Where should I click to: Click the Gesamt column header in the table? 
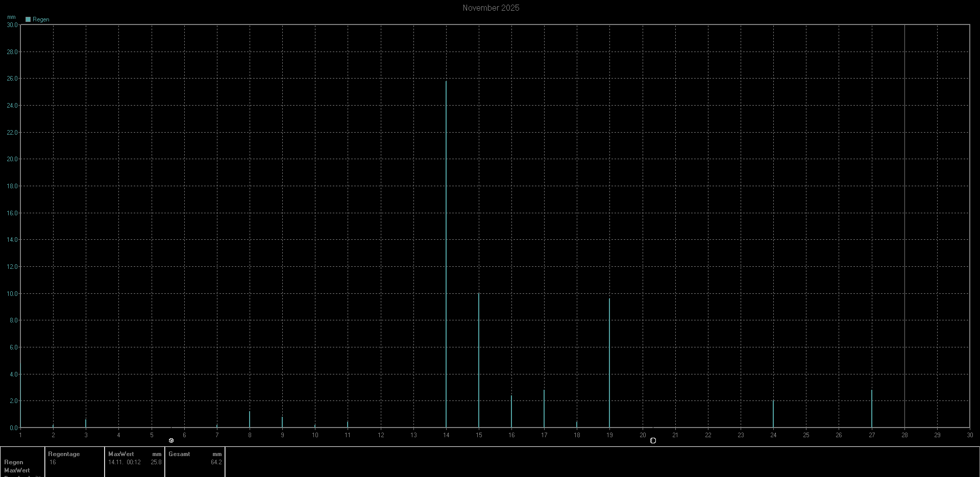tap(179, 454)
